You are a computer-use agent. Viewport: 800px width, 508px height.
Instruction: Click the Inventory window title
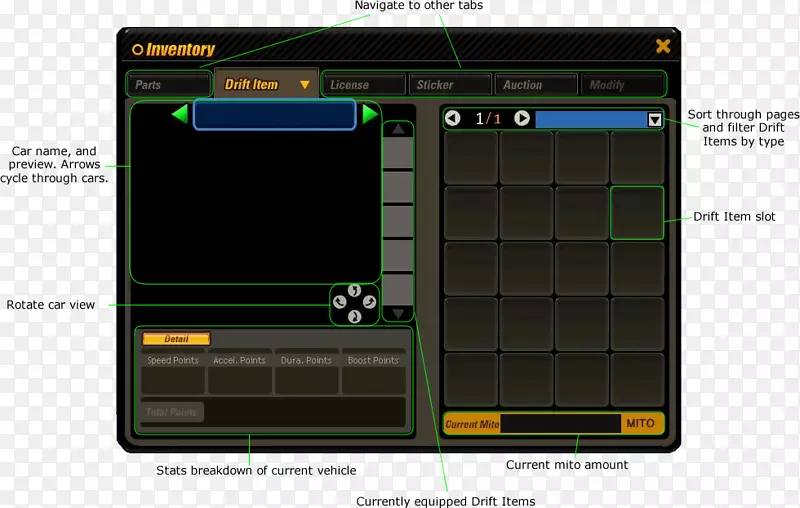[x=180, y=49]
